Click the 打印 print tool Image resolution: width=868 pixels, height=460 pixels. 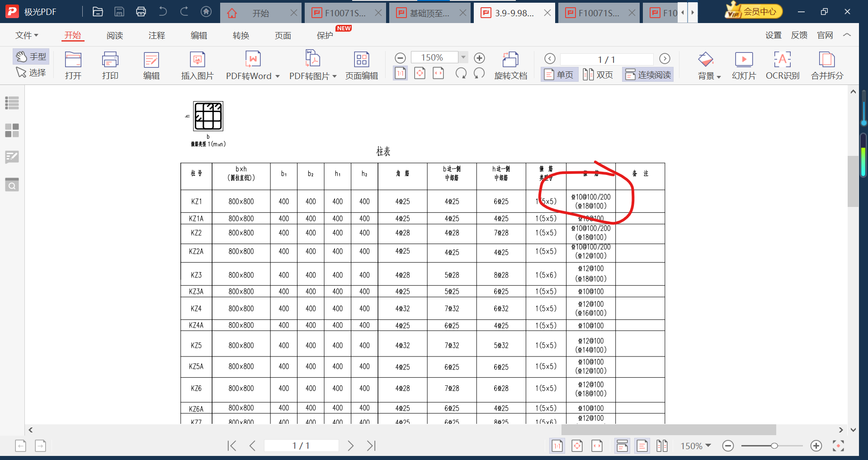[x=110, y=66]
